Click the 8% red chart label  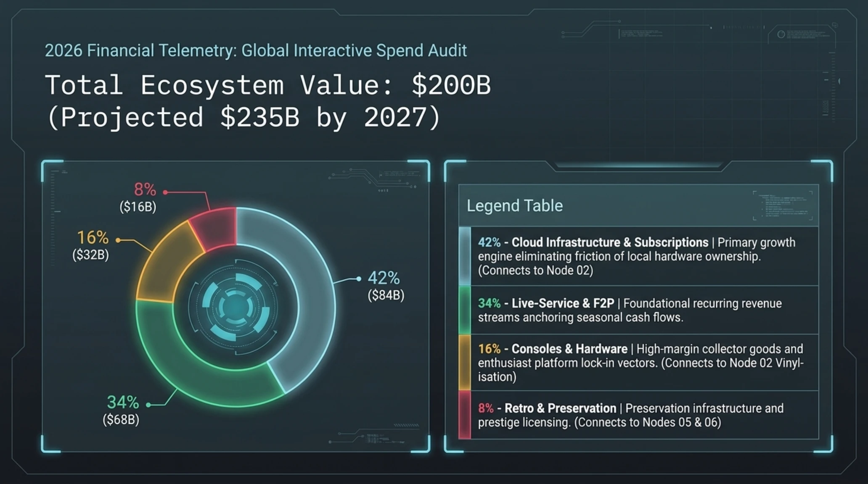pos(145,189)
